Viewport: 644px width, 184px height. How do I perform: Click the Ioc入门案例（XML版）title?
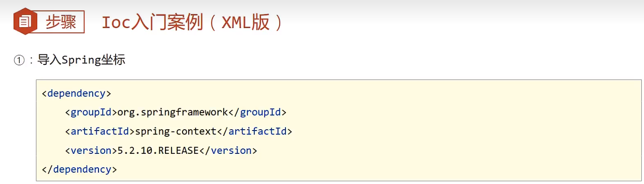coord(192,23)
